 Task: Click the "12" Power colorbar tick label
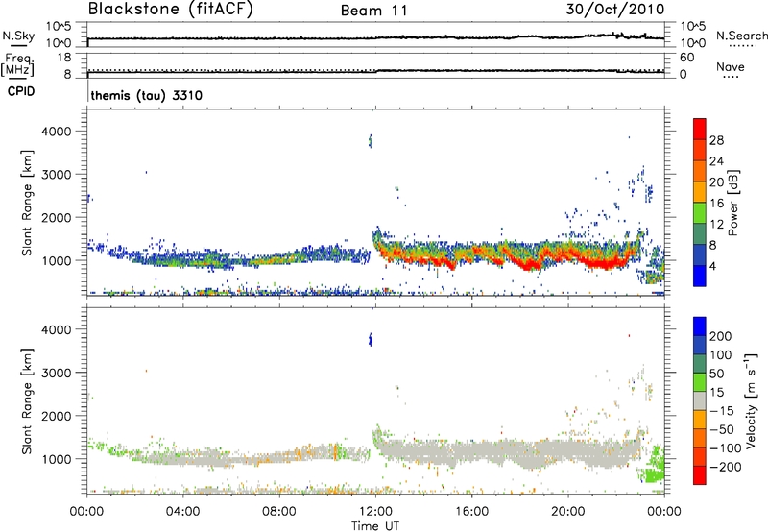tap(716, 225)
